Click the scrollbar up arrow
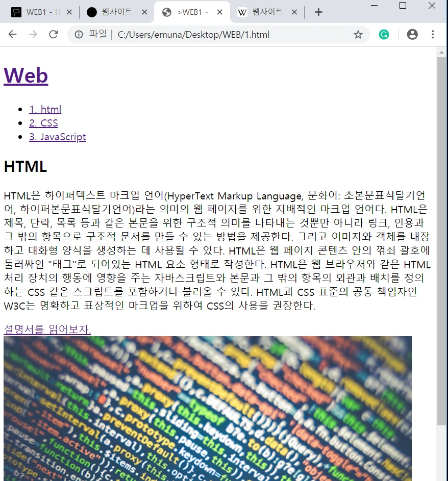The image size is (448, 481). (x=441, y=53)
